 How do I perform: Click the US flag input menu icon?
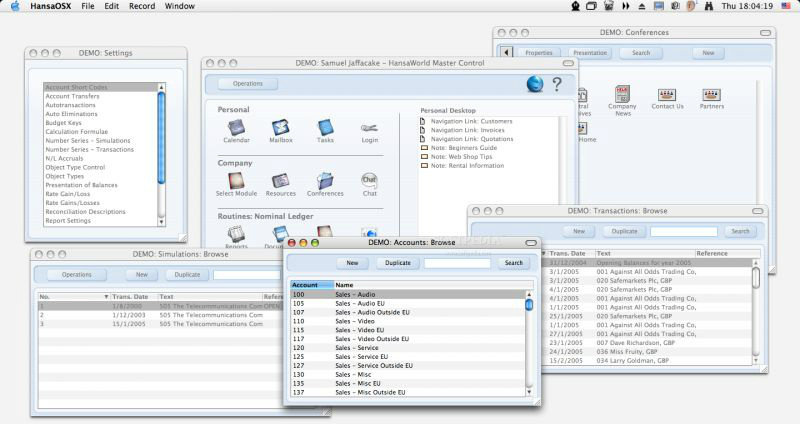click(786, 6)
